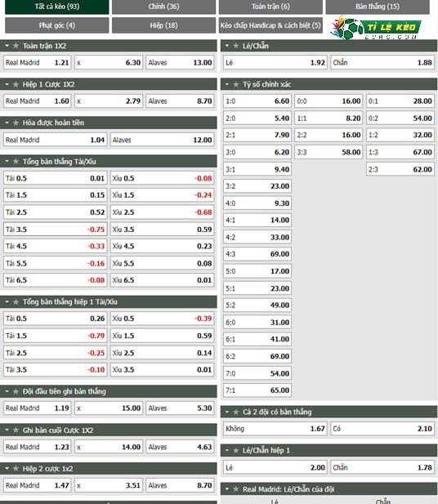Collapse the Toàn trận 1X2 section
Screen dimensions: 438x504
[x=7, y=46]
